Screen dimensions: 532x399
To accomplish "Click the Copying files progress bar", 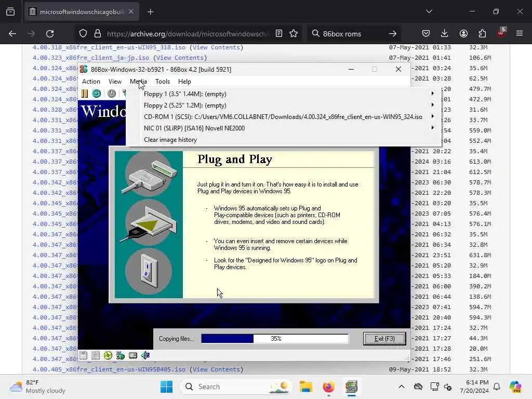I will pyautogui.click(x=275, y=339).
